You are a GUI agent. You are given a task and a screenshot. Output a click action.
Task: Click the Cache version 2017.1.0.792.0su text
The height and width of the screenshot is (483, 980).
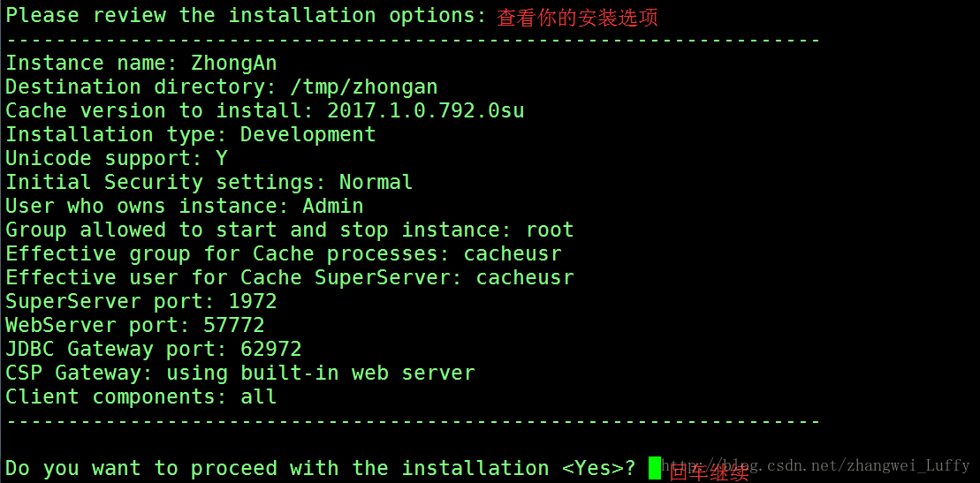pos(426,111)
